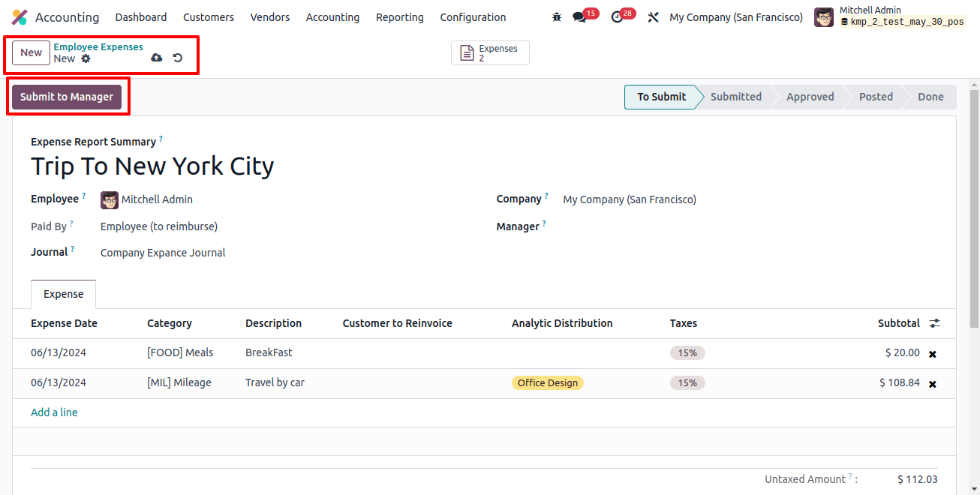Open the Customers menu
The image size is (980, 495).
tap(209, 17)
